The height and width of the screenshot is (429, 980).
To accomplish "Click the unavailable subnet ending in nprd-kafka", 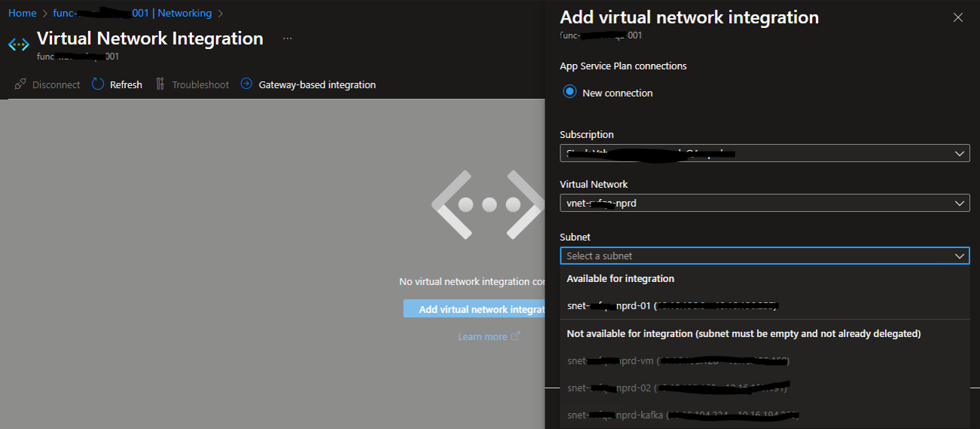I will point(765,415).
